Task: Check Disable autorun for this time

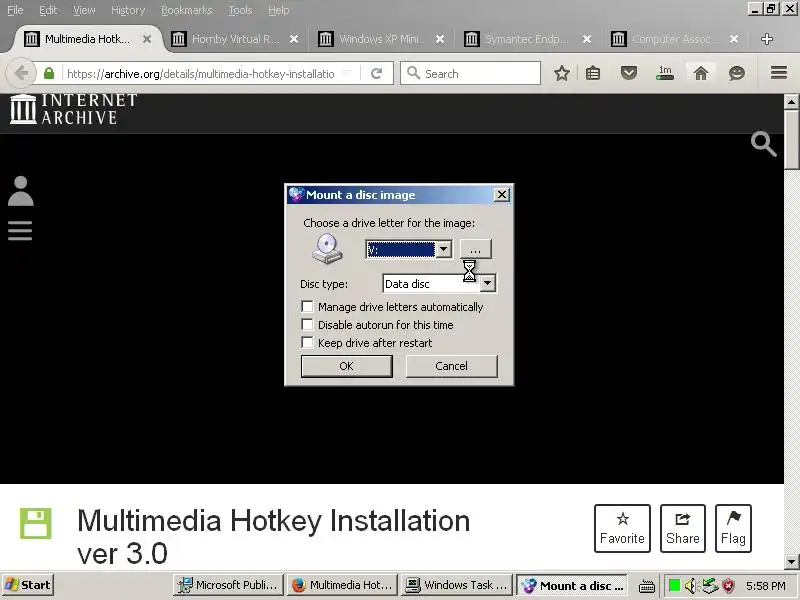Action: pyautogui.click(x=307, y=324)
